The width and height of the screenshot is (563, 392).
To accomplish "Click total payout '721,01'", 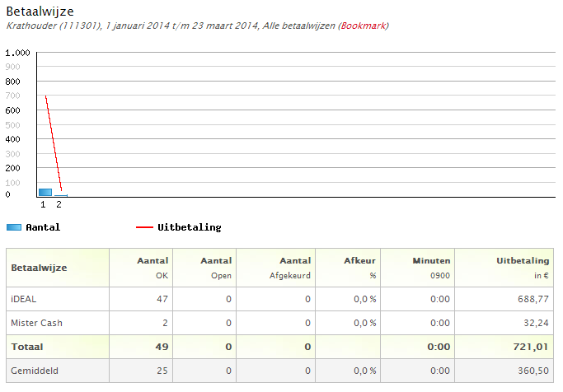I will click(531, 347).
